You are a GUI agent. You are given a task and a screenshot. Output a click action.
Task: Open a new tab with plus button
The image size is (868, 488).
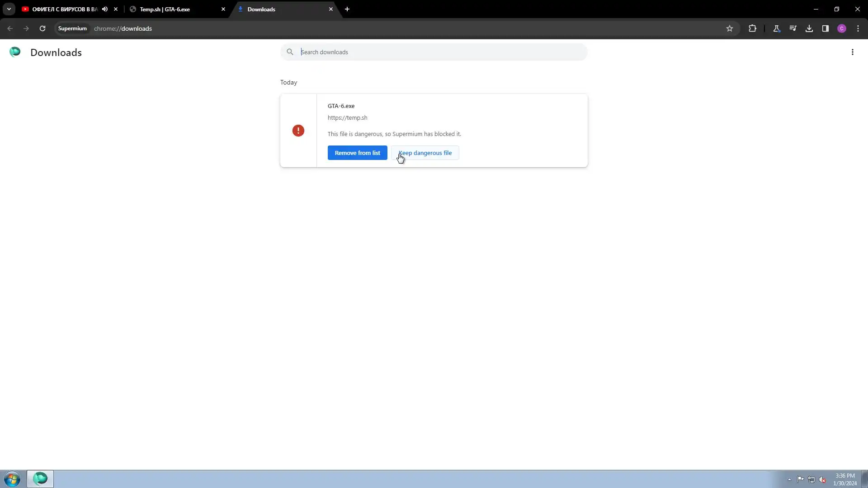[347, 9]
